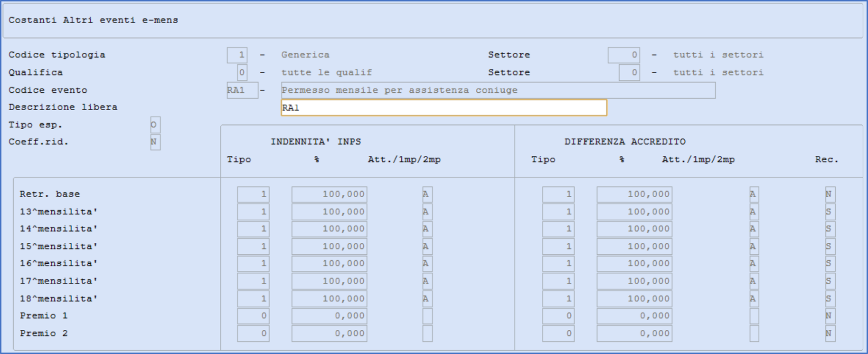Viewport: 868px width, 354px height.
Task: Select Retr. base Differenza Accredito Tipo field
Action: [x=558, y=194]
